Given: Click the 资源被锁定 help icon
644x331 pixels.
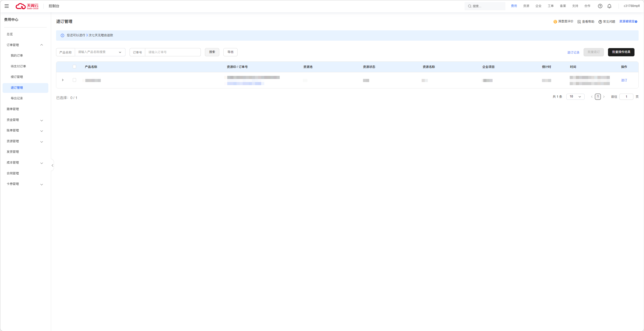Looking at the screenshot, I should tap(636, 22).
